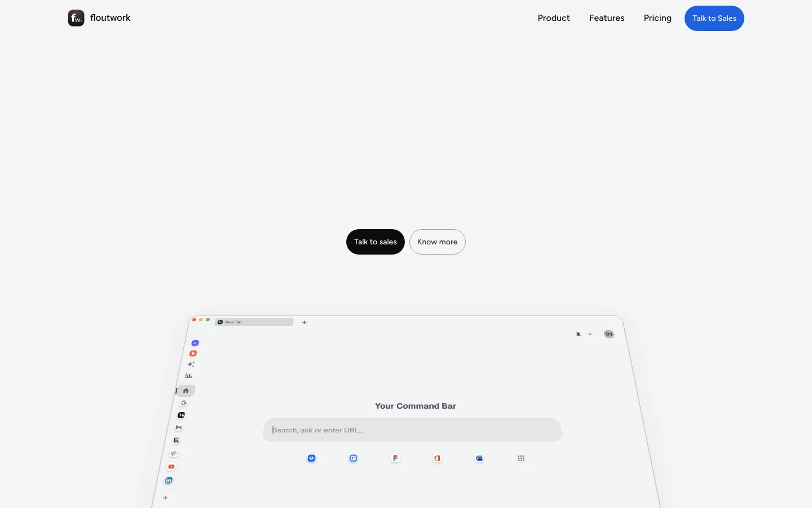Open the Dropbox shortcut icon
This screenshot has height=508, width=812.
311,458
